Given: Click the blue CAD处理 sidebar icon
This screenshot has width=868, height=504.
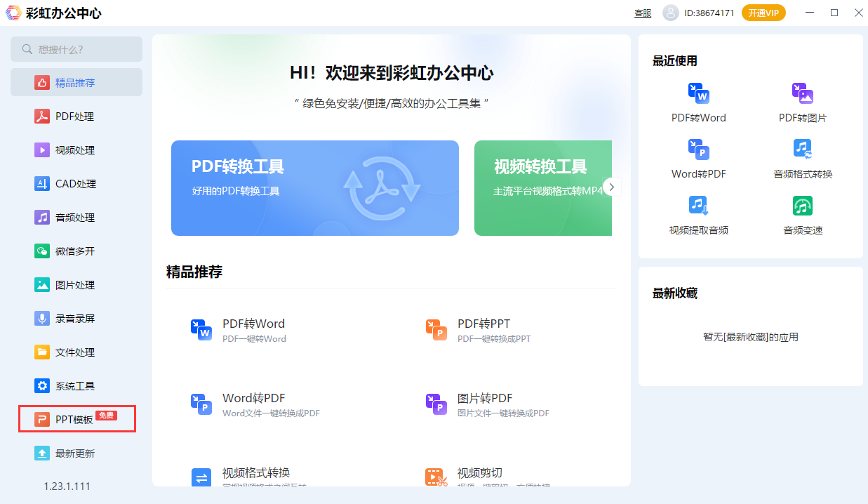Looking at the screenshot, I should tap(42, 184).
